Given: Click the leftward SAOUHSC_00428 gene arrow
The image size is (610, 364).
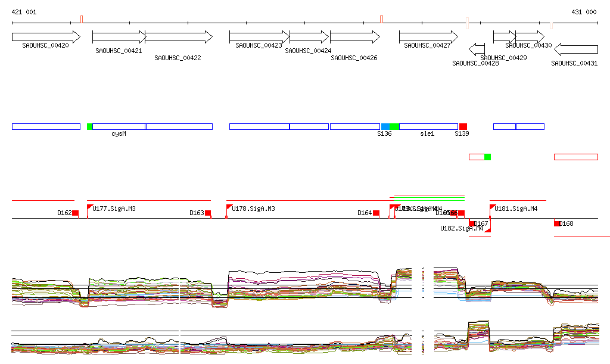Looking at the screenshot, I should tap(477, 49).
